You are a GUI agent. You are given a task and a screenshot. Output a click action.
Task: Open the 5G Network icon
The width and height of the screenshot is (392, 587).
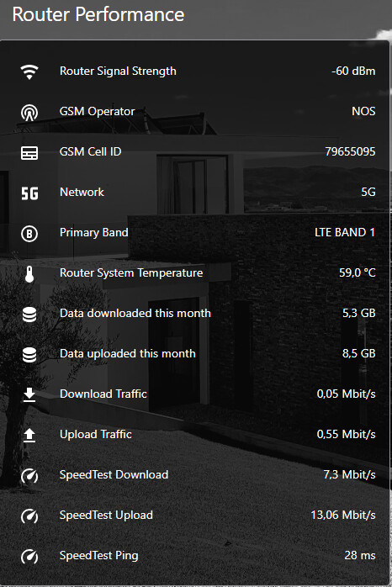[x=29, y=193]
